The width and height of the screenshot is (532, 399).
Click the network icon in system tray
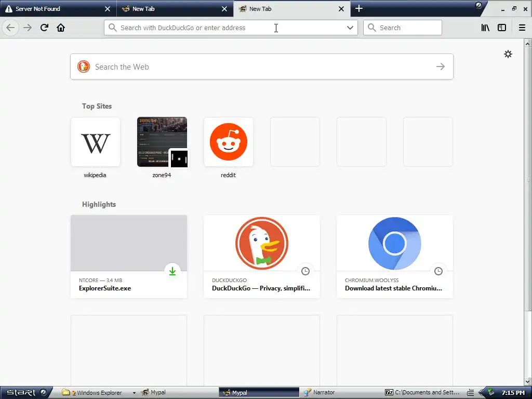491,393
